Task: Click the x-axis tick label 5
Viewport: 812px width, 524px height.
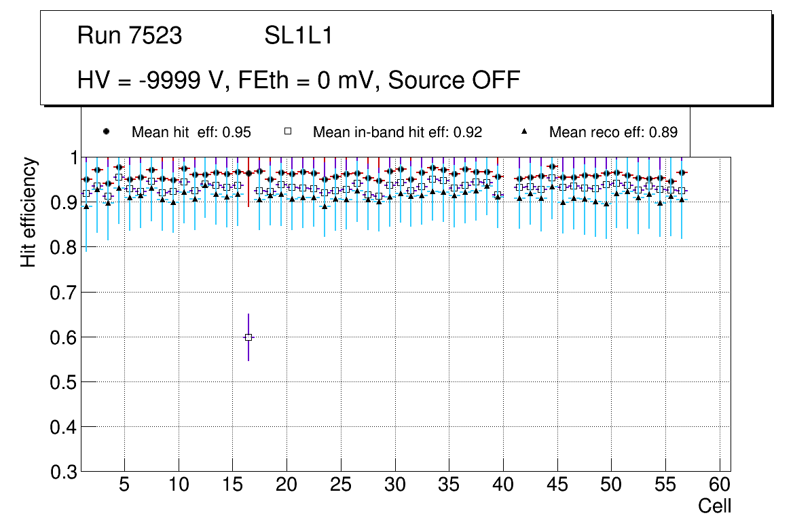Action: click(x=124, y=486)
